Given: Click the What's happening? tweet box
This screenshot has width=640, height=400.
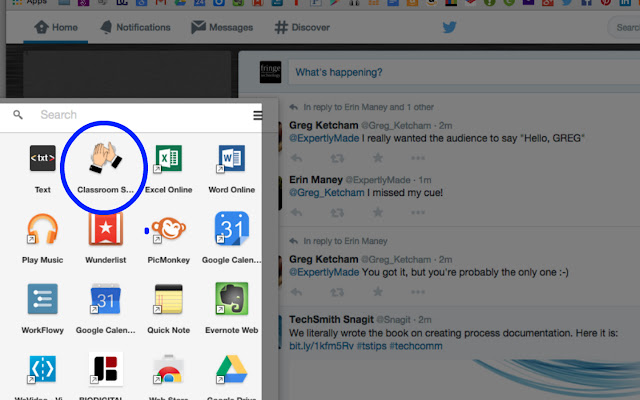Looking at the screenshot, I should [464, 72].
